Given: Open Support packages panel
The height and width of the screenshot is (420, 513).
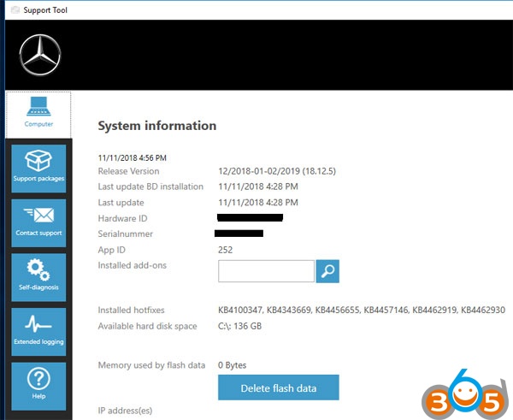Looking at the screenshot, I should 38,169.
